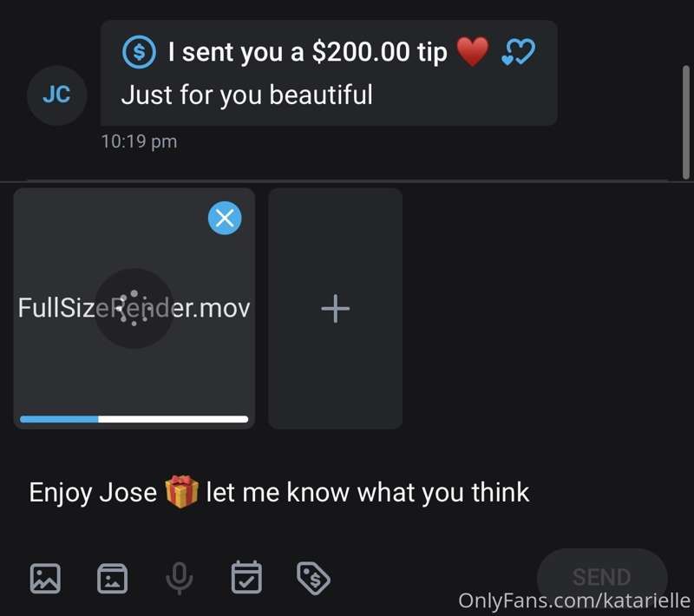Set message price with tag icon
Viewport: 694px width, 616px height.
click(313, 579)
